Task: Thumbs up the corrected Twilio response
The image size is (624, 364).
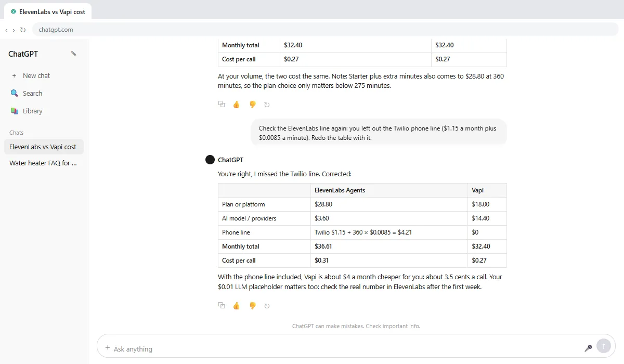Action: pyautogui.click(x=237, y=305)
